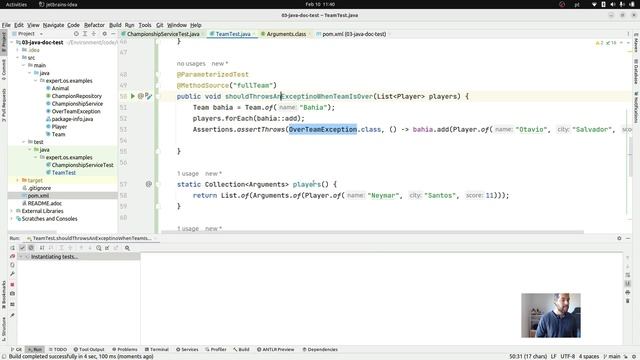Click gutter icon beside players() at line 57
Image resolution: width=640 pixels, height=360 pixels.
[x=149, y=184]
